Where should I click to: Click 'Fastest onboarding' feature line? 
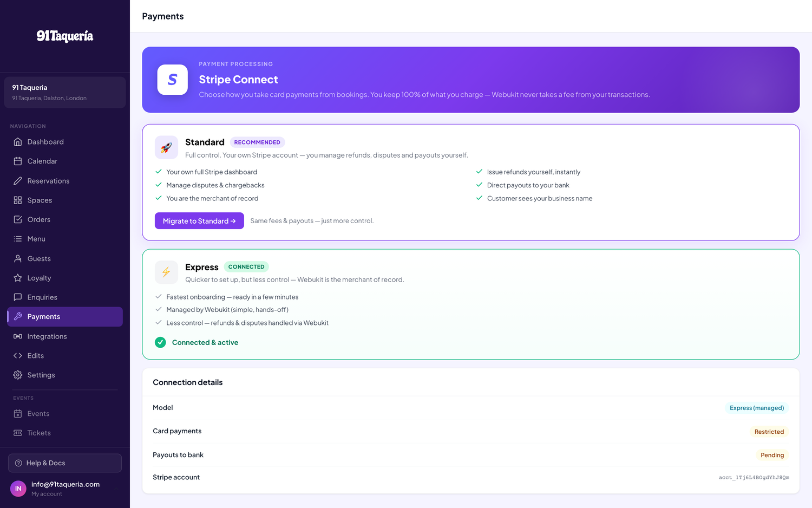[x=232, y=297]
